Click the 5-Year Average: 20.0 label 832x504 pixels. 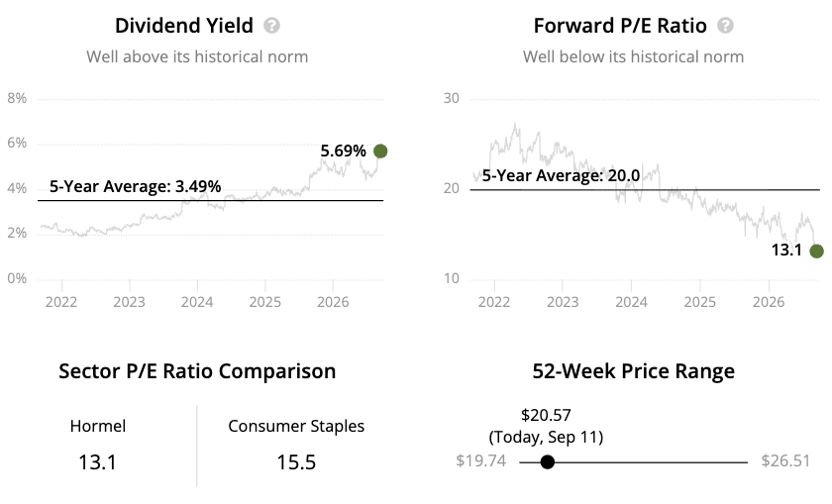561,175
